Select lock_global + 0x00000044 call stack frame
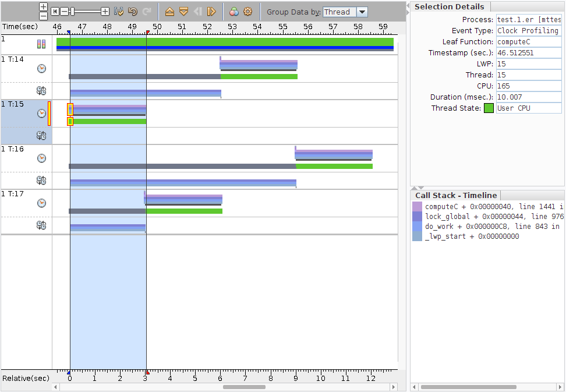Viewport: 566px width, 392px height. 494,217
